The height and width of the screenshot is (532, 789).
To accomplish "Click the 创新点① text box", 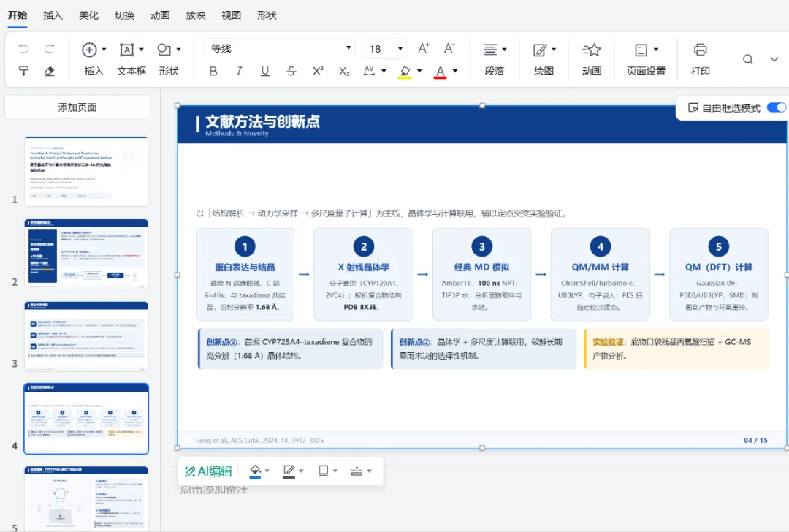I will 291,349.
